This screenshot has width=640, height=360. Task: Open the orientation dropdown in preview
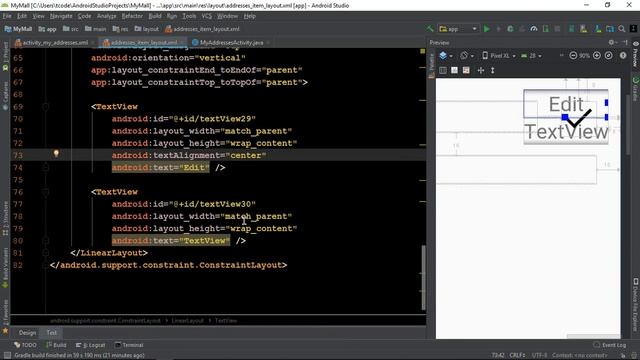coord(467,56)
